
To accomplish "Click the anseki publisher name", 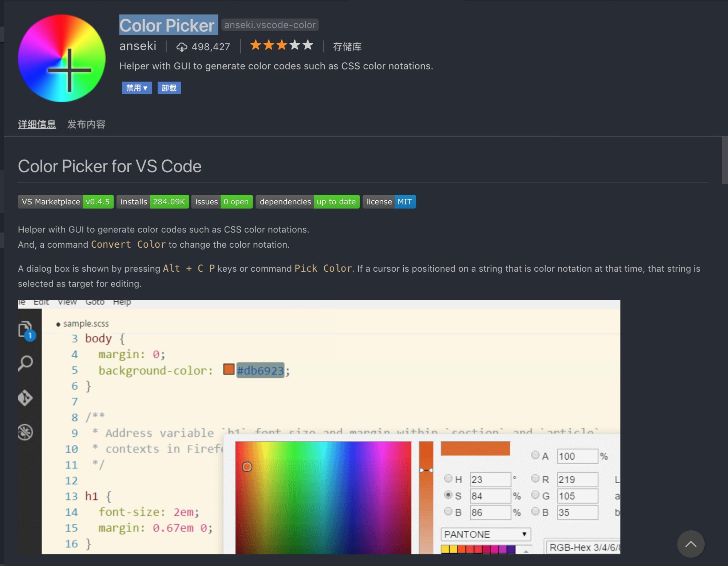I will 138,46.
